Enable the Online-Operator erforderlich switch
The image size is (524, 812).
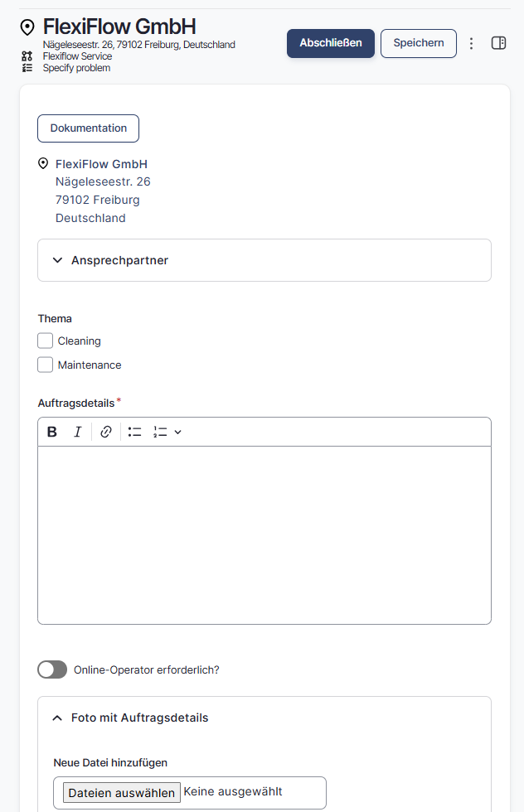coord(52,669)
